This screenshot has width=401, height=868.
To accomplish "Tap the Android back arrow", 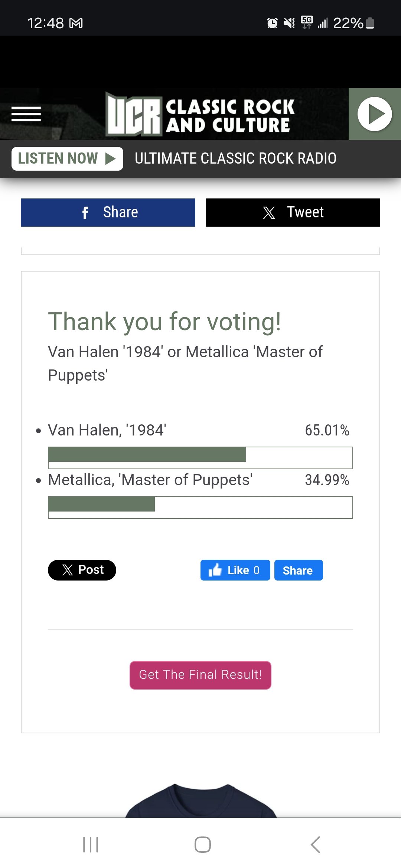I will tap(315, 845).
